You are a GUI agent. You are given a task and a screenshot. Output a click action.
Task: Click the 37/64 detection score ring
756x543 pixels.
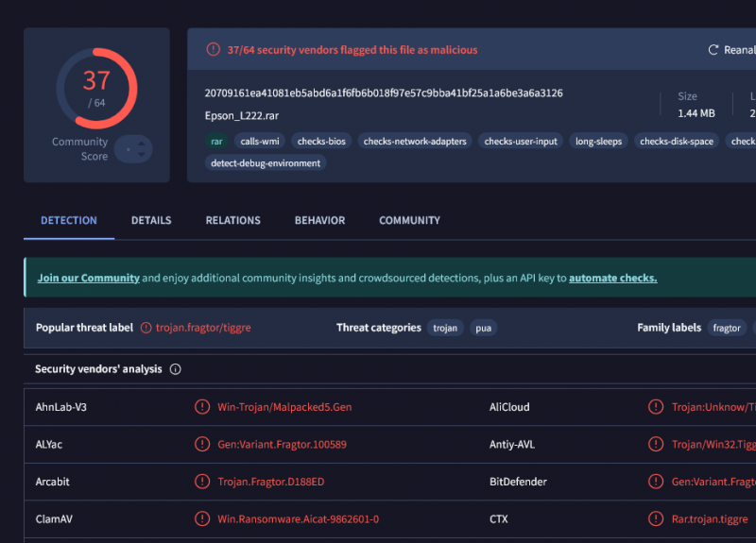(x=96, y=88)
